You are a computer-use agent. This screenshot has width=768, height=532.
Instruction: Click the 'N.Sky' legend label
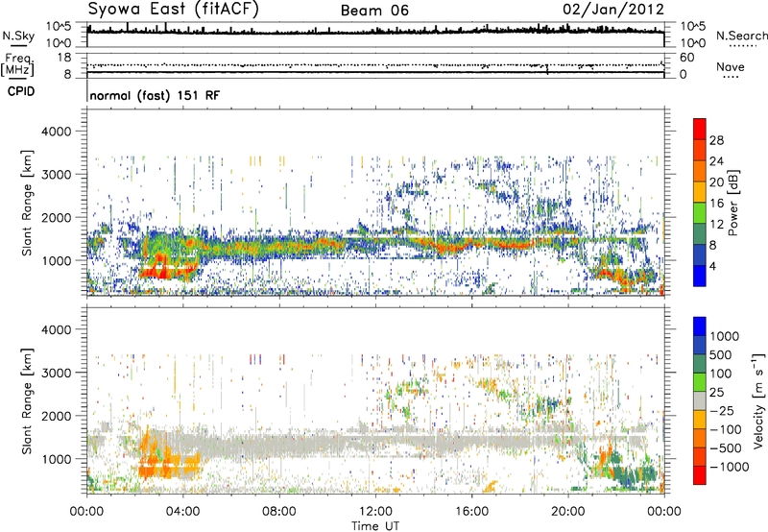[x=18, y=36]
